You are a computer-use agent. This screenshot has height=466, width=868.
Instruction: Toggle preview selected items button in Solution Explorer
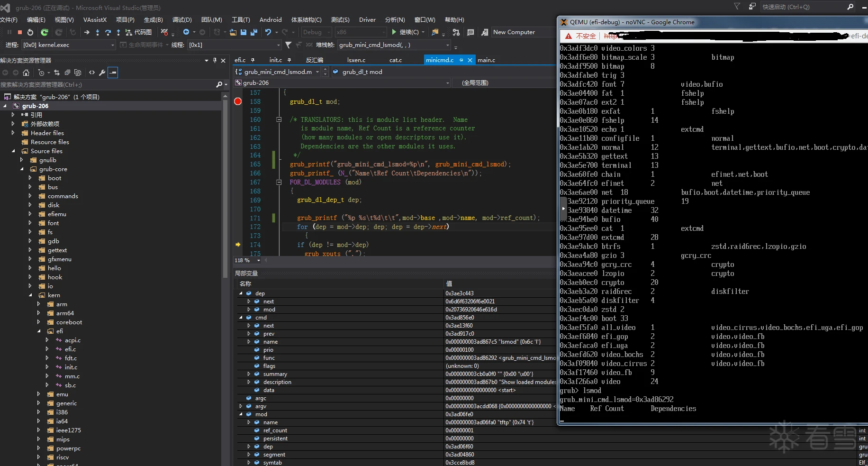click(x=113, y=73)
